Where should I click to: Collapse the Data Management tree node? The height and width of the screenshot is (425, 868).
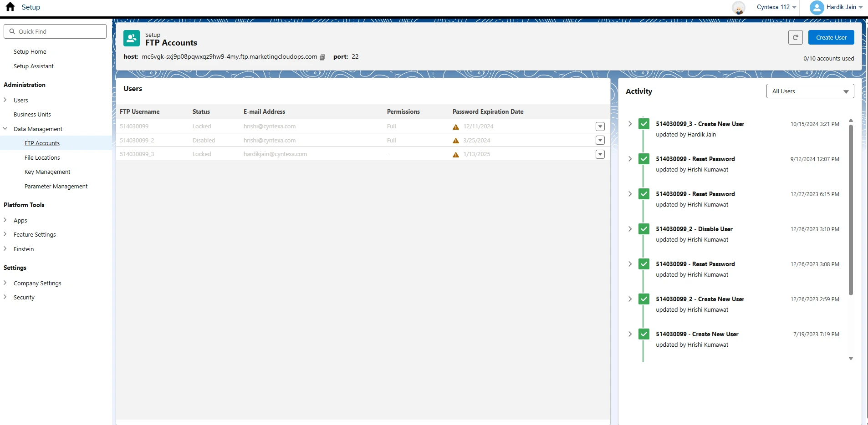[x=5, y=129]
